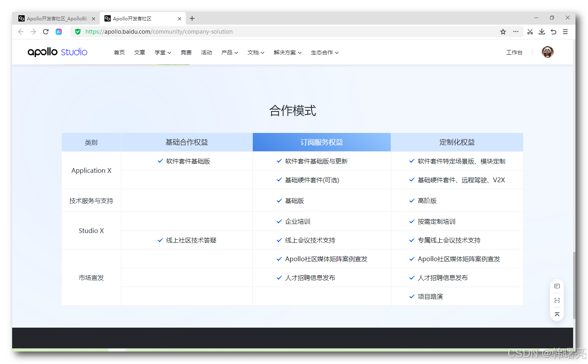The image size is (588, 364).
Task: Go back with the browser back arrow
Action: [x=21, y=32]
